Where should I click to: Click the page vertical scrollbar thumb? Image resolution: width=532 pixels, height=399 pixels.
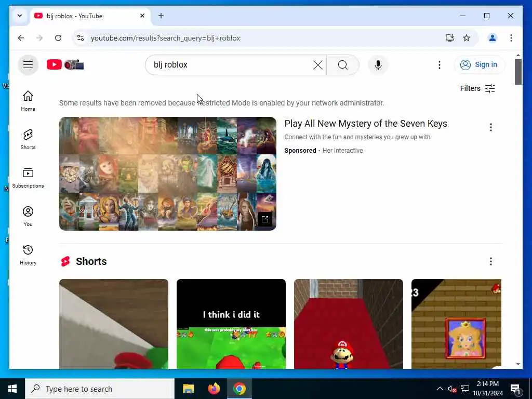[x=518, y=72]
